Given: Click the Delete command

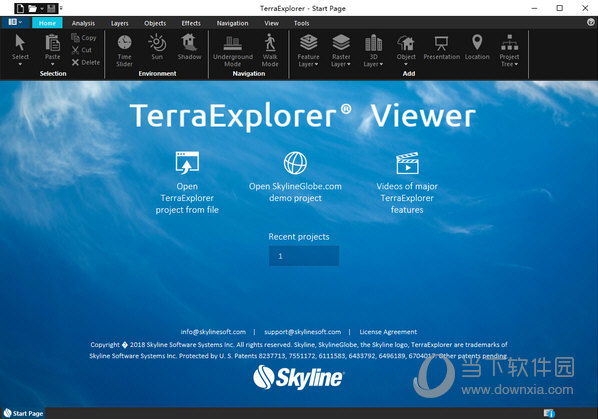Looking at the screenshot, I should [86, 63].
